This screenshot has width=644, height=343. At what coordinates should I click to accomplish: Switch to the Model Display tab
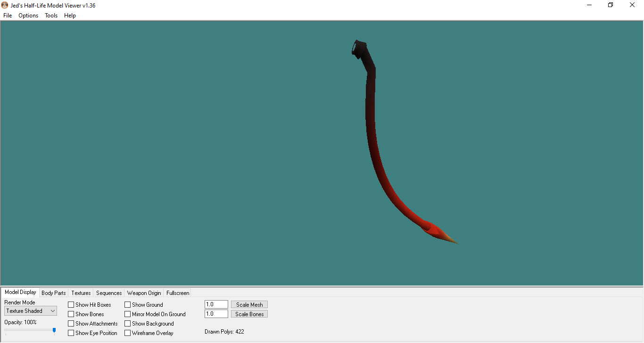[20, 292]
